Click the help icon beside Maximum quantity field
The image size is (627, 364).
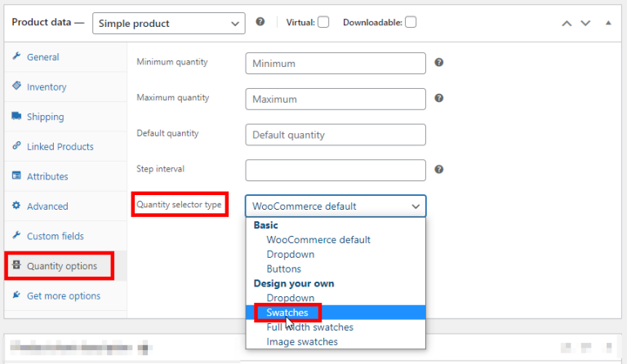(439, 98)
